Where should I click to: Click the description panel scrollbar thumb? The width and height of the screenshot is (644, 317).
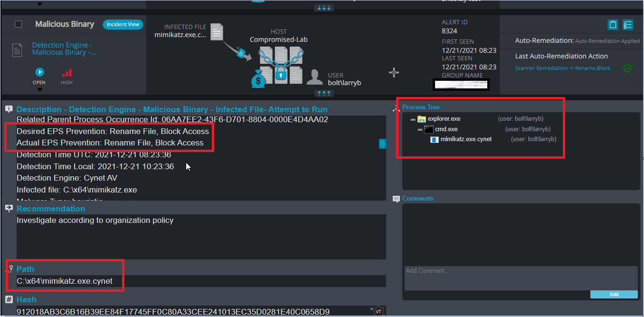382,144
